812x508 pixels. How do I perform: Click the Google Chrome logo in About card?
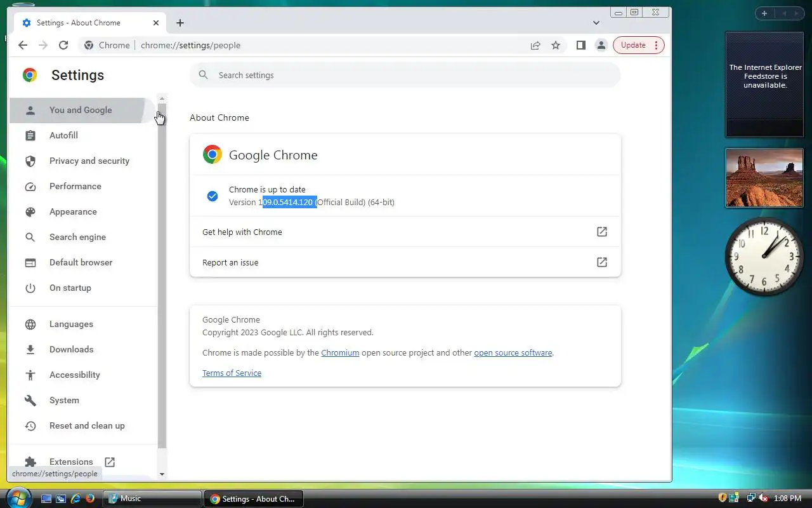pyautogui.click(x=213, y=154)
